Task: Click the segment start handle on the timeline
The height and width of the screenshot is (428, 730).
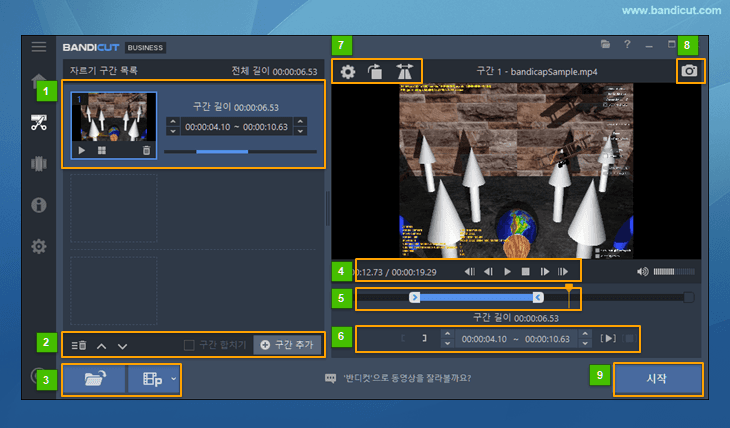Action: pos(414,297)
